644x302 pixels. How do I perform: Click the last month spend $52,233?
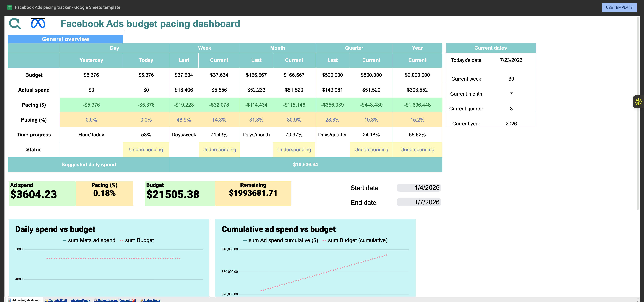(x=256, y=90)
